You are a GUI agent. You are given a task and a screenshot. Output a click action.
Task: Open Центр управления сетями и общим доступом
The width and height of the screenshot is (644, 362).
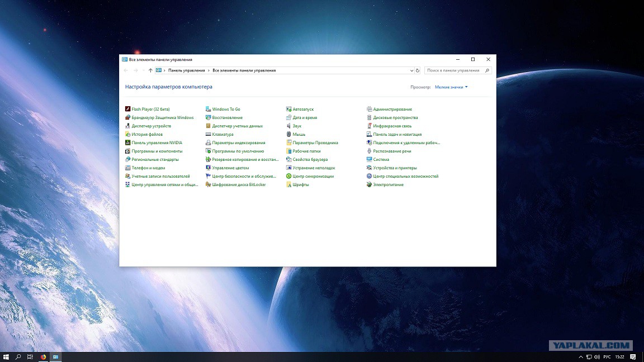165,185
